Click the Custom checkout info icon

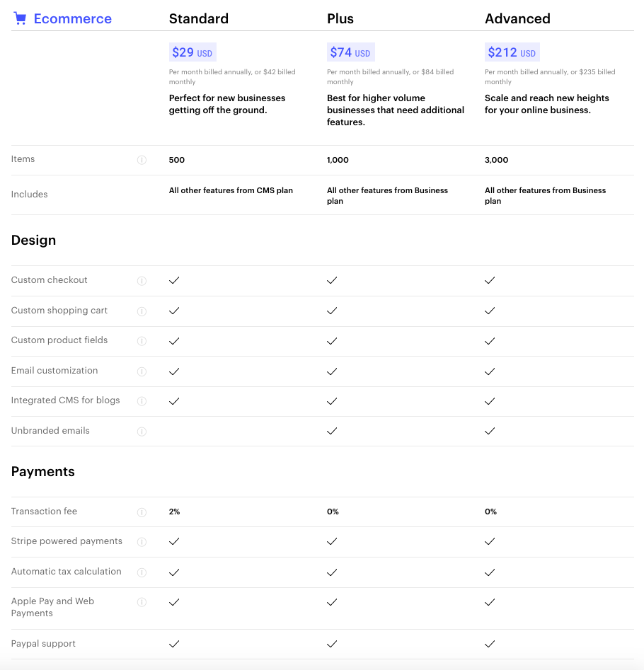[142, 280]
